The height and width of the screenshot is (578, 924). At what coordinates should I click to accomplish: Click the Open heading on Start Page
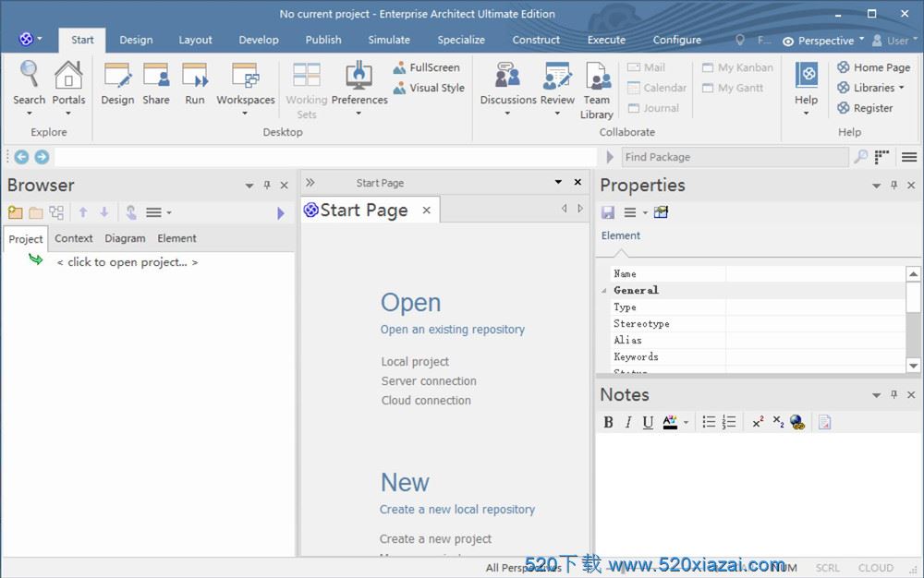click(411, 303)
